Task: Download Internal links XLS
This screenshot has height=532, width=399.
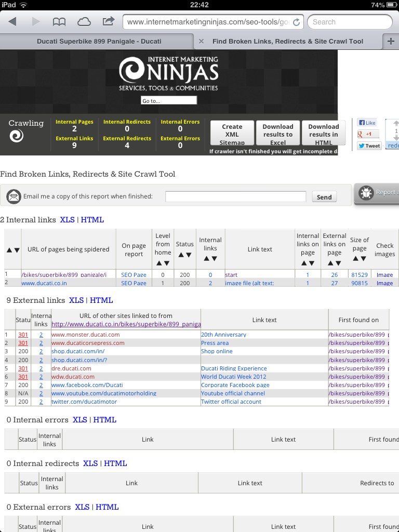Action: coord(67,220)
